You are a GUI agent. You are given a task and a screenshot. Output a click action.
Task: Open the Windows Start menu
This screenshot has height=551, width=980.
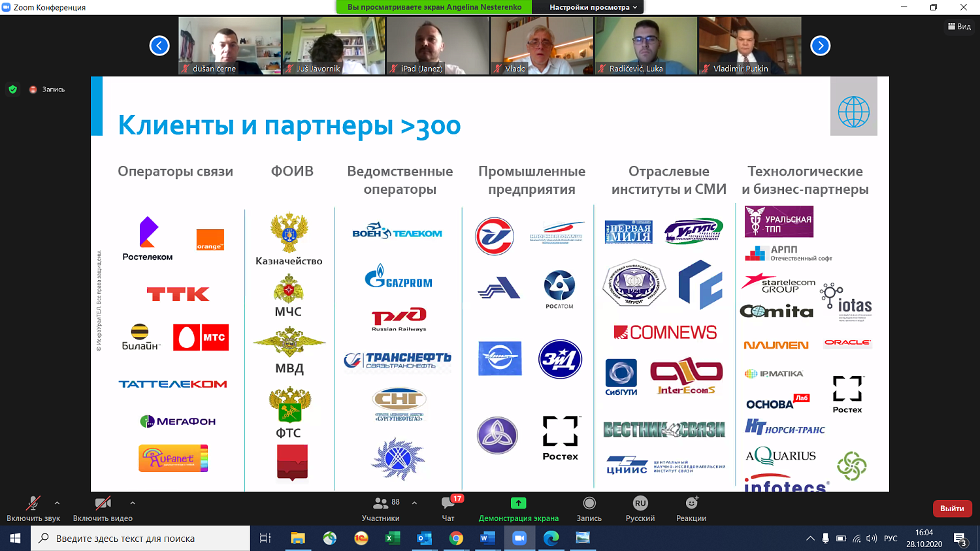pyautogui.click(x=15, y=538)
